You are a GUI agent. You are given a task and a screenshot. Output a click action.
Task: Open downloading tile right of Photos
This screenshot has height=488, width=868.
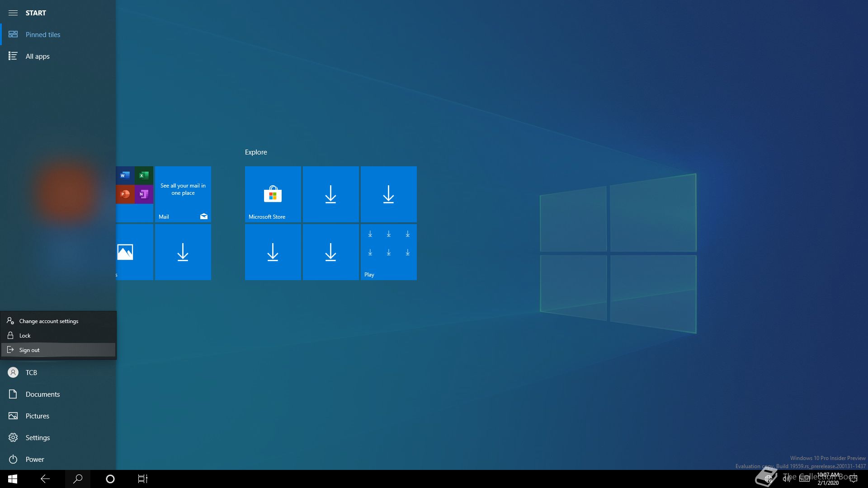pos(183,252)
